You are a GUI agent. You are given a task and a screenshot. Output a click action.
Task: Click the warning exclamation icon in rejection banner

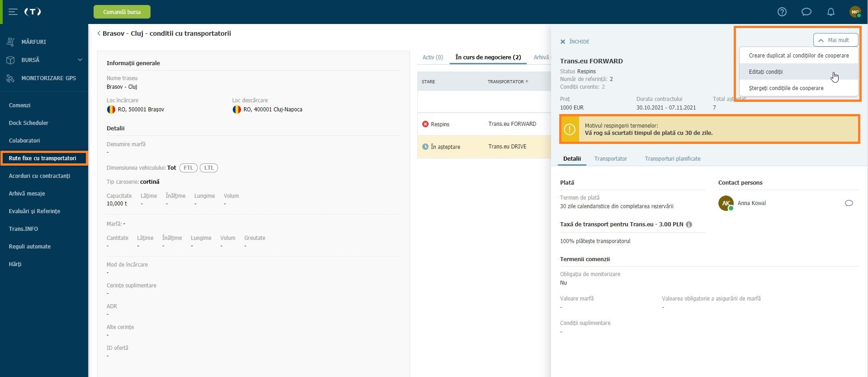pos(570,129)
